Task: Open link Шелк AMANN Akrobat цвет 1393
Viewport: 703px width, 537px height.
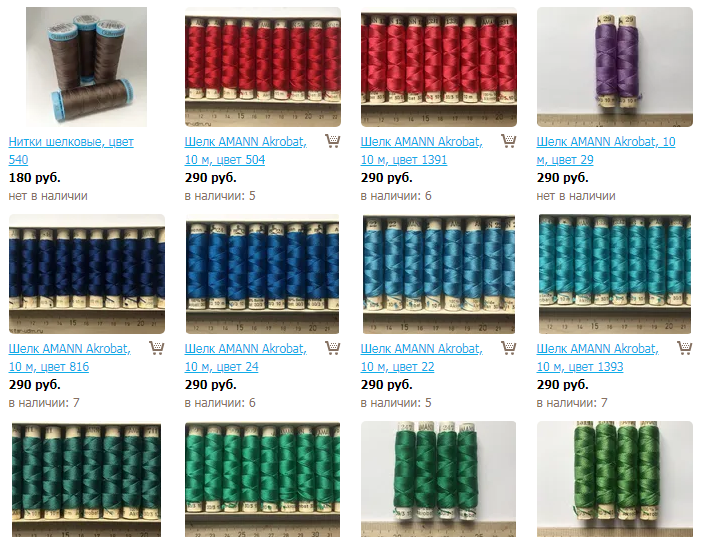Action: click(x=598, y=357)
